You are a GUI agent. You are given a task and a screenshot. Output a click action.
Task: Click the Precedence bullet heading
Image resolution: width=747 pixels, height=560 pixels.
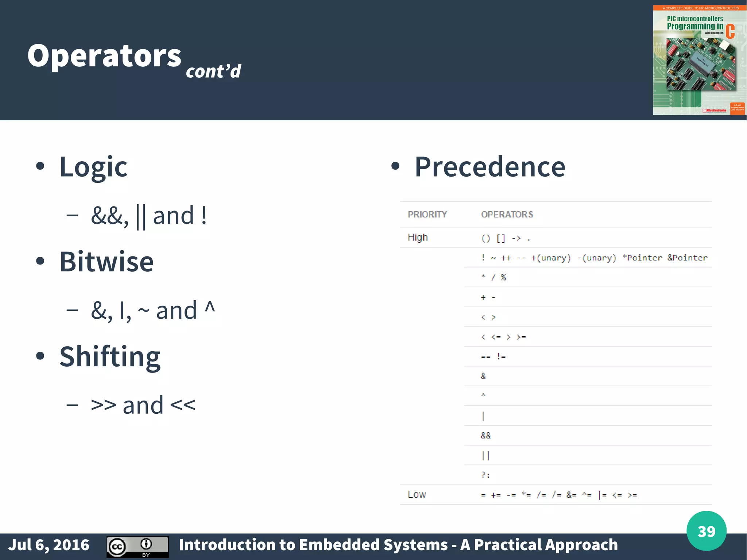[x=490, y=167]
